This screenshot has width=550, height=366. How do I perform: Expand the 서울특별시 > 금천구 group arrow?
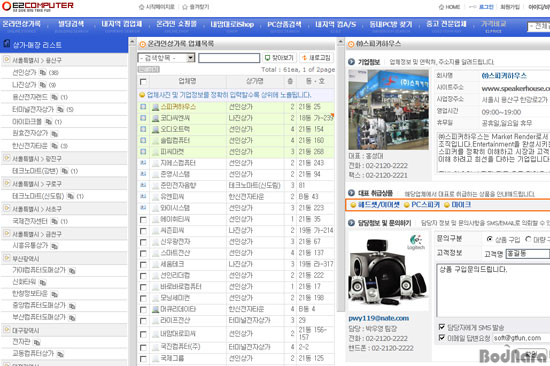[x=6, y=234]
